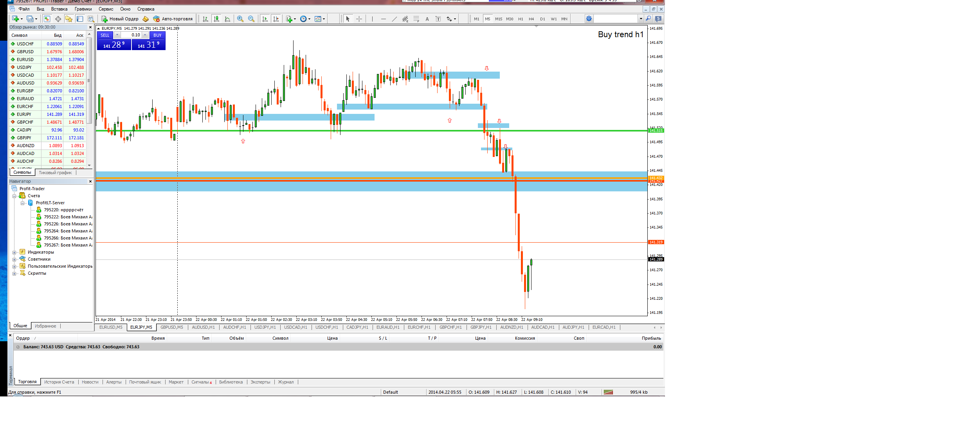This screenshot has width=980, height=425.
Task: Toggle chart auto scroll
Action: click(x=265, y=19)
